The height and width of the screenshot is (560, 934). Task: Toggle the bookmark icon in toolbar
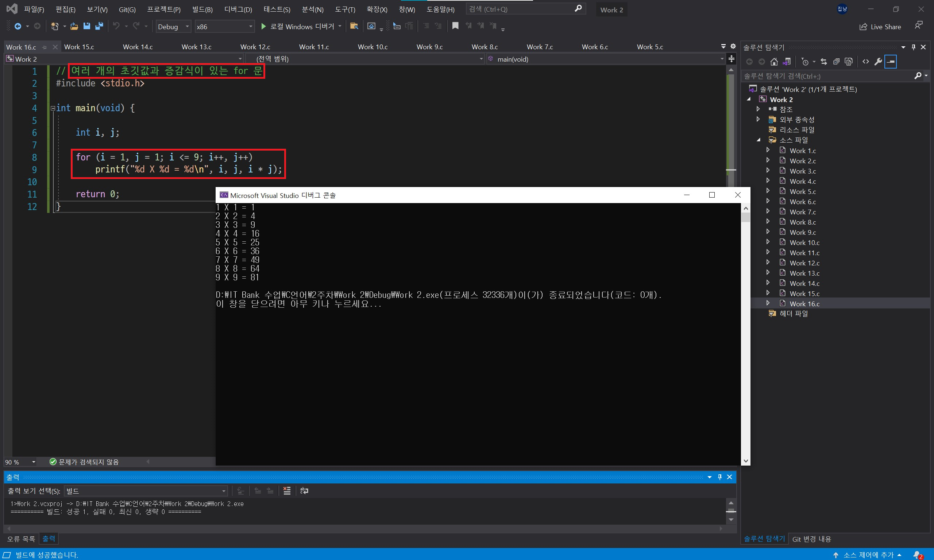[455, 26]
